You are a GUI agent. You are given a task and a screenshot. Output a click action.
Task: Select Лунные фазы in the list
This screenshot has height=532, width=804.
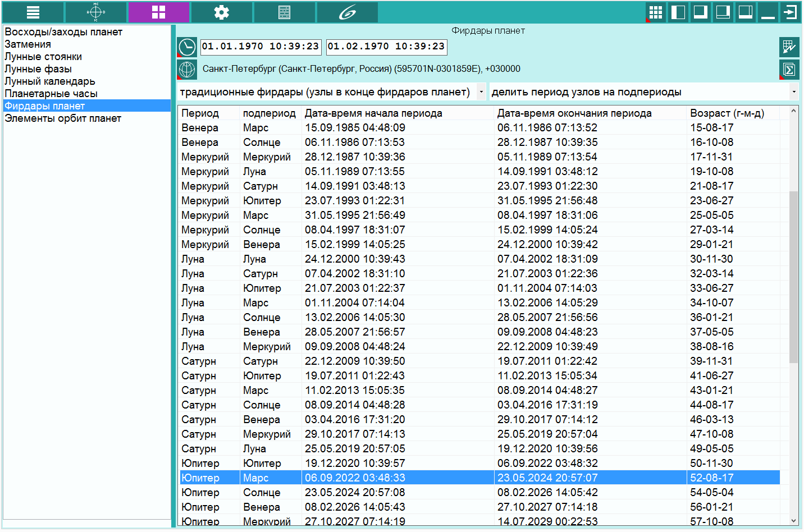pos(38,69)
